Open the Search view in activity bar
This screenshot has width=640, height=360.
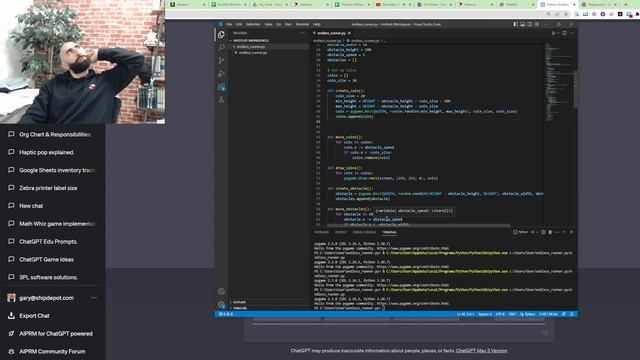221,48
